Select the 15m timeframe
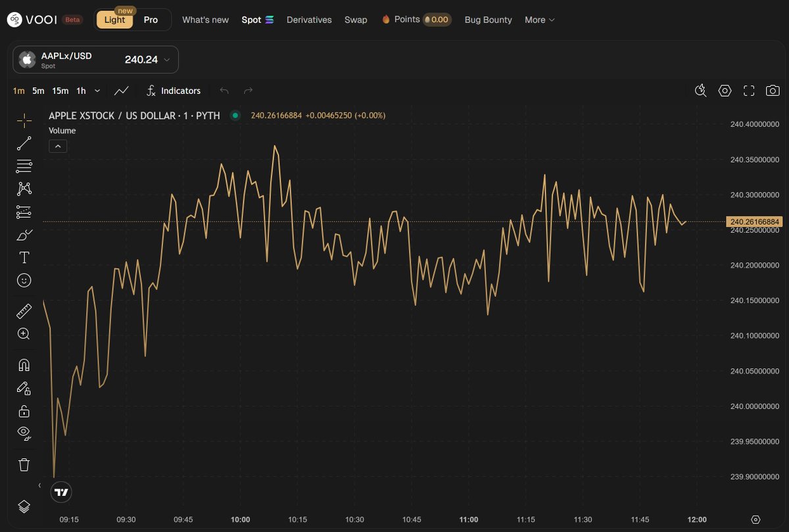Screen dimensions: 789x532 point(60,91)
